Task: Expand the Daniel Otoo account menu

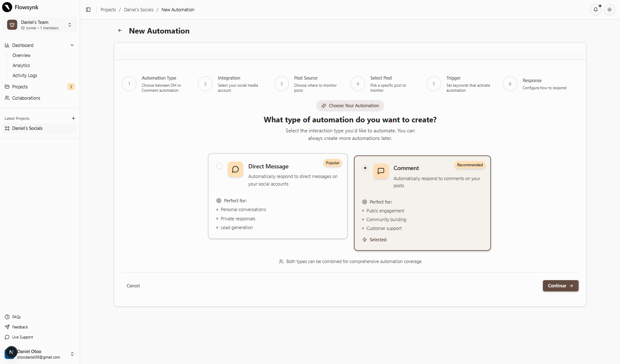Action: click(x=72, y=354)
